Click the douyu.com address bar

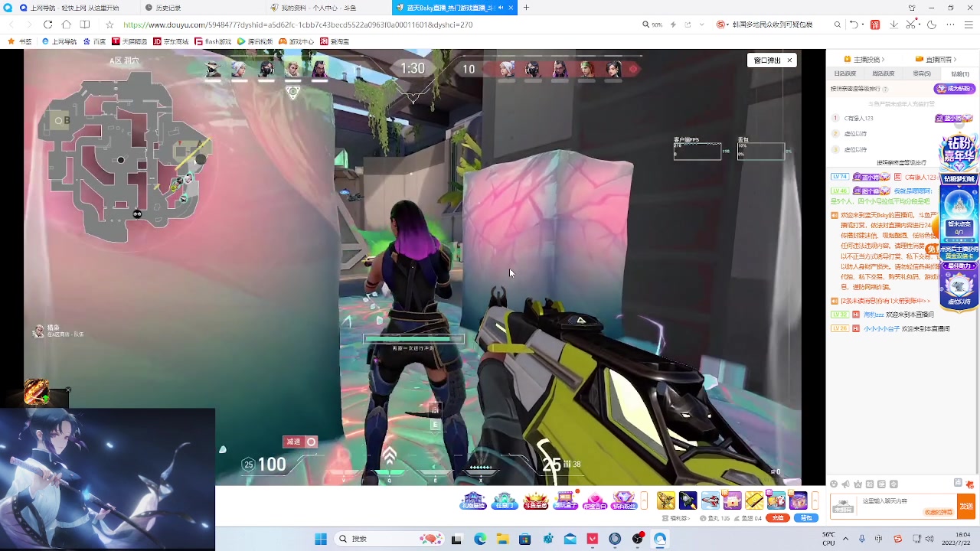coord(299,24)
